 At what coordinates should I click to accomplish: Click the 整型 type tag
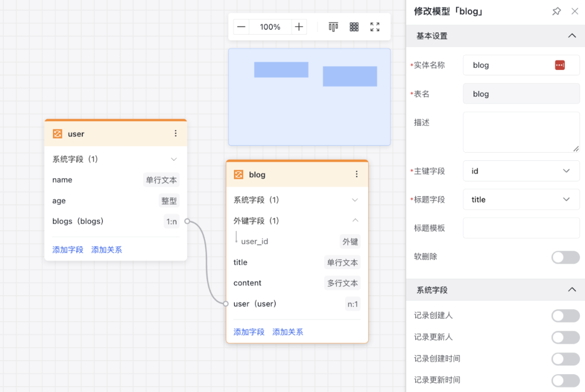[169, 201]
